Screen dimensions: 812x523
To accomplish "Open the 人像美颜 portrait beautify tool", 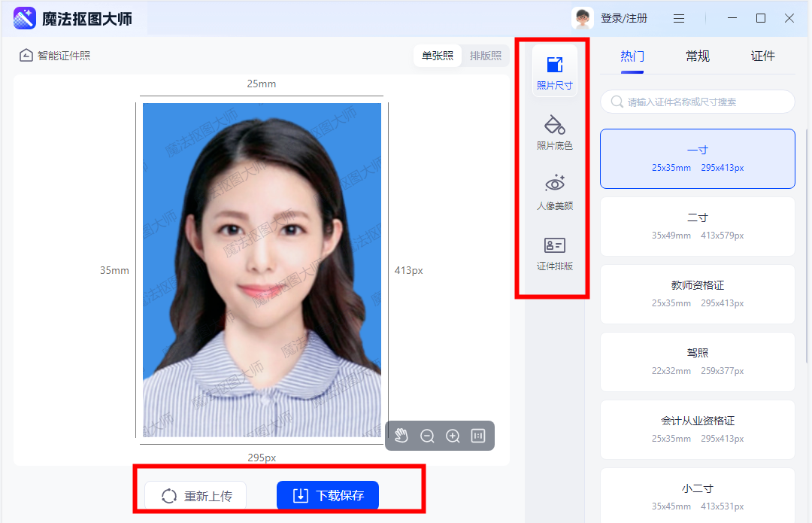I will pos(554,190).
